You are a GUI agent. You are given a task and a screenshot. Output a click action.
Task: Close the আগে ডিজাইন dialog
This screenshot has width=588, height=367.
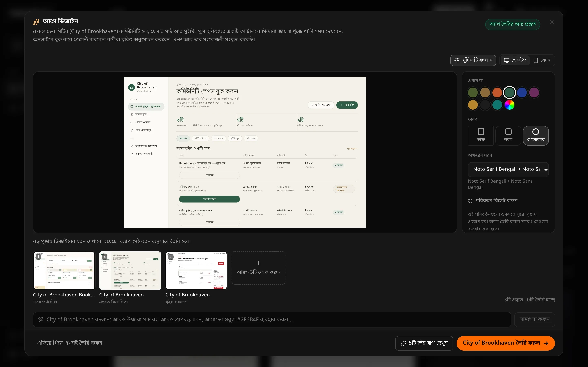551,22
